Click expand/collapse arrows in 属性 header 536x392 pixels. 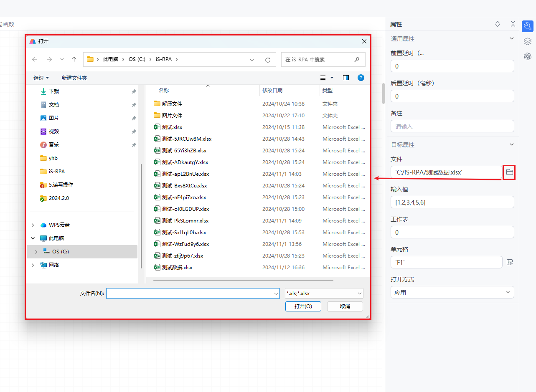[x=498, y=24]
